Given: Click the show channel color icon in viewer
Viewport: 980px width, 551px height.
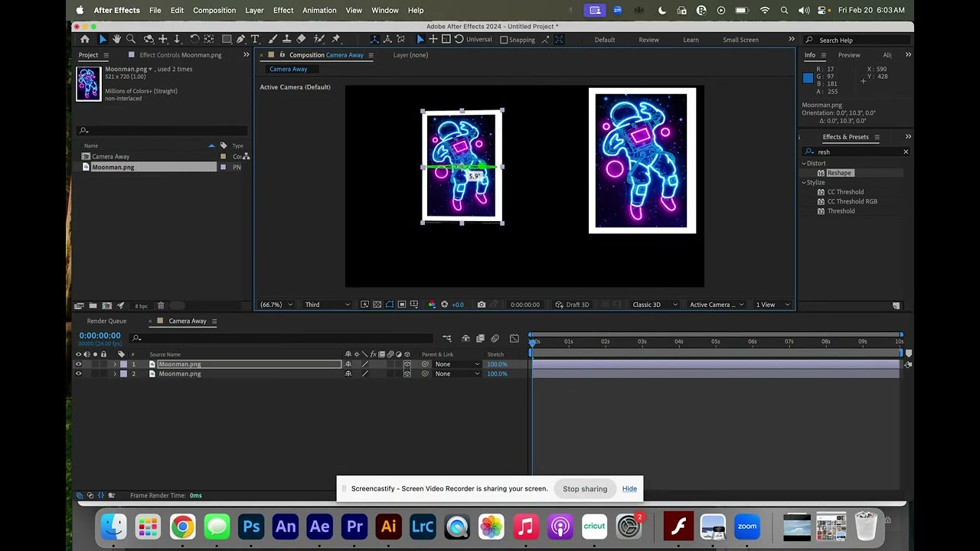Looking at the screenshot, I should pyautogui.click(x=432, y=305).
